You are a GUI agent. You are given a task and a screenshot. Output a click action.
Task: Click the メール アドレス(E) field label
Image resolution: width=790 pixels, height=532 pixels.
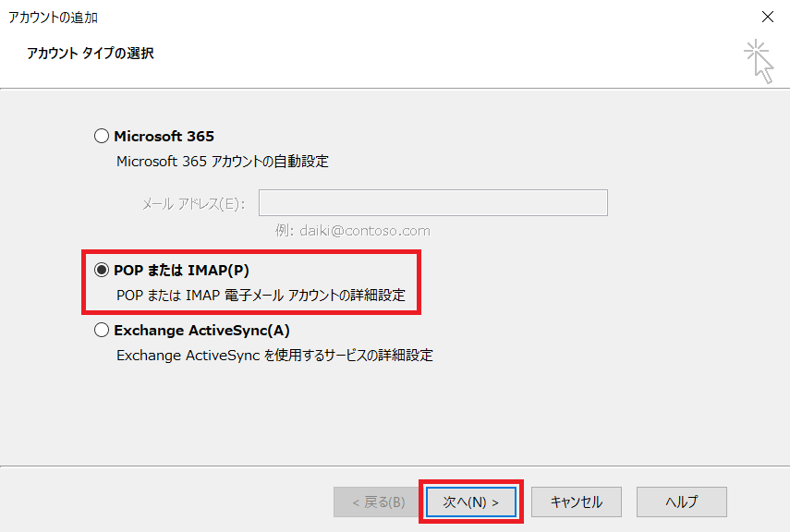pyautogui.click(x=193, y=204)
